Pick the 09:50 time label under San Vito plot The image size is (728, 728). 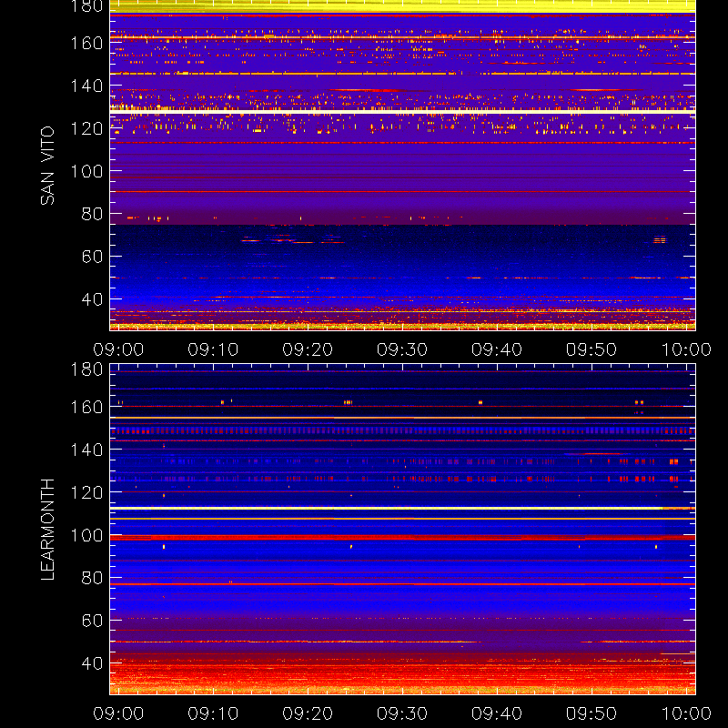pyautogui.click(x=591, y=349)
